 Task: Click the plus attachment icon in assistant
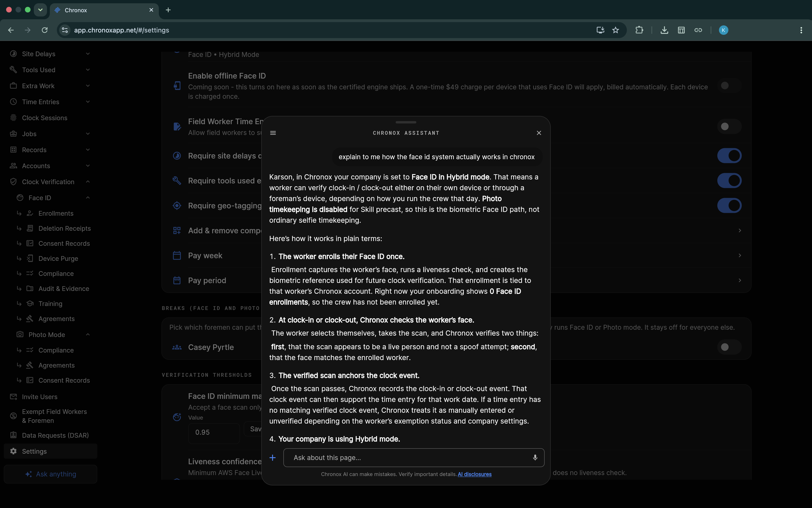point(273,458)
